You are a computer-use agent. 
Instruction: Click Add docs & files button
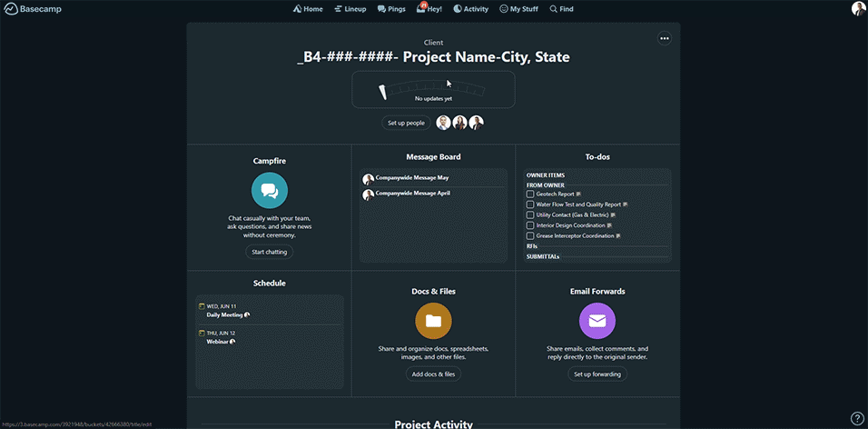[x=433, y=374]
